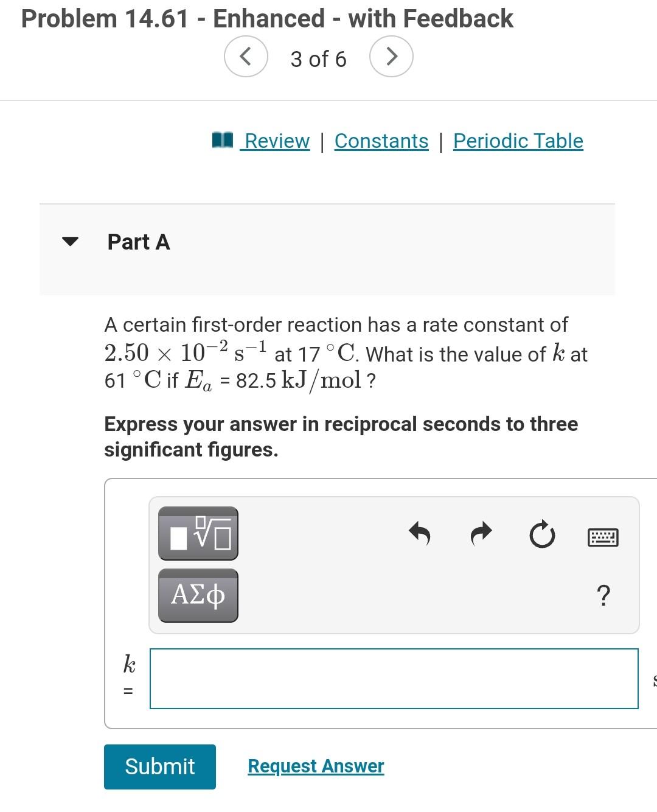657x812 pixels.
Task: Open the Constants reference
Action: coord(381,140)
